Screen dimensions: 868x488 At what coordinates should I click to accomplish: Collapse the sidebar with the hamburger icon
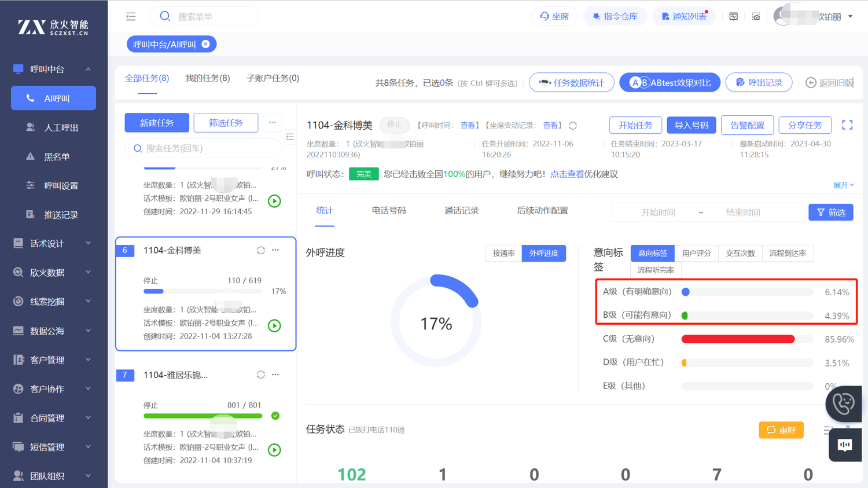131,16
